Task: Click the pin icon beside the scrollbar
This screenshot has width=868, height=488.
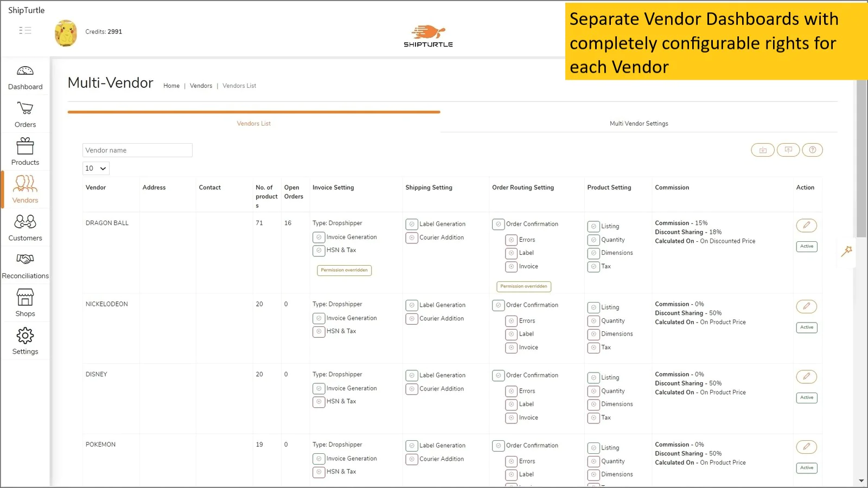Action: pos(847,251)
